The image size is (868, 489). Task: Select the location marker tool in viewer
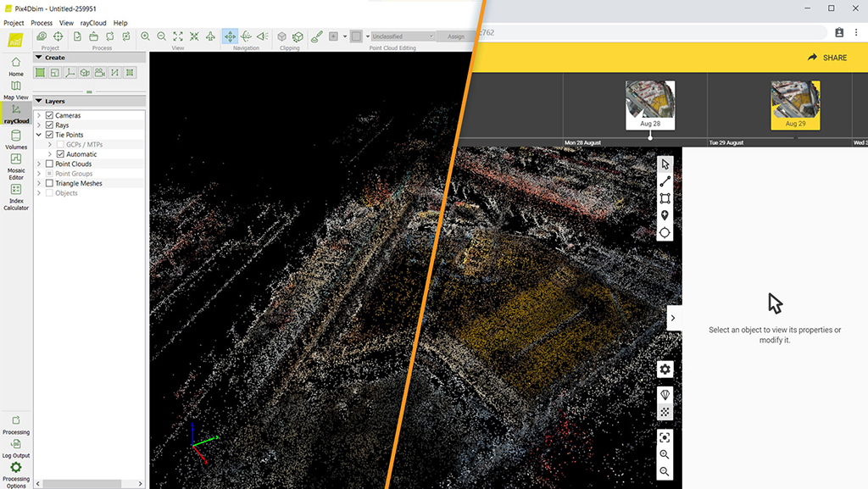point(665,216)
